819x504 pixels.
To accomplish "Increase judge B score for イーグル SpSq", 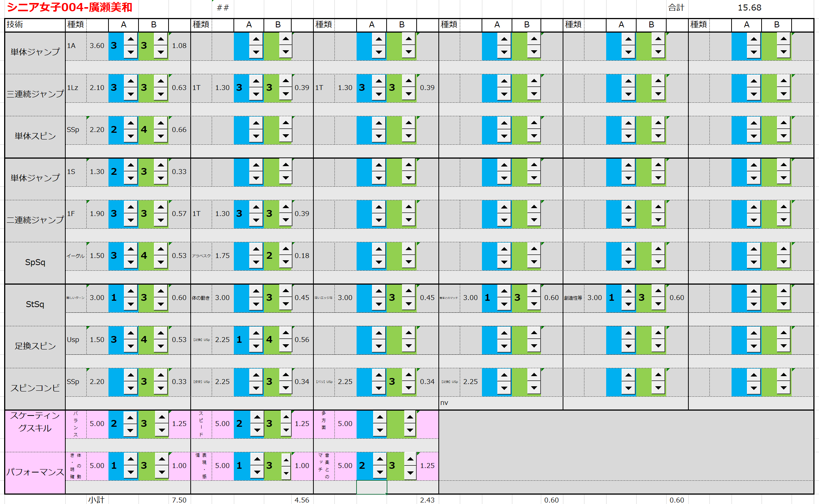I will tap(161, 249).
